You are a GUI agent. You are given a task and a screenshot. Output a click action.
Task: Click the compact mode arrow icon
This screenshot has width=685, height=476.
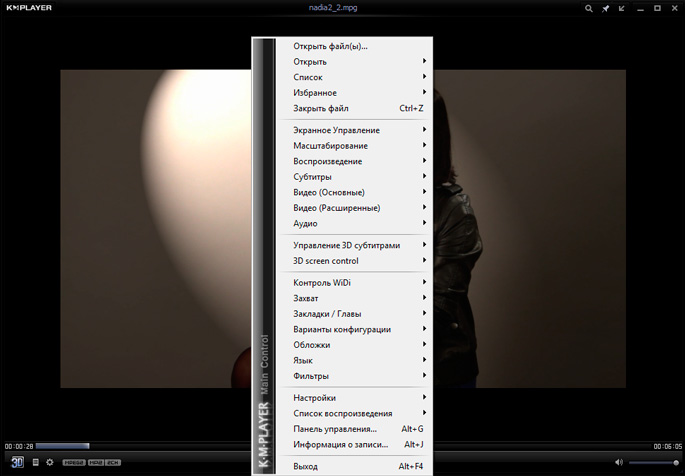tap(622, 8)
